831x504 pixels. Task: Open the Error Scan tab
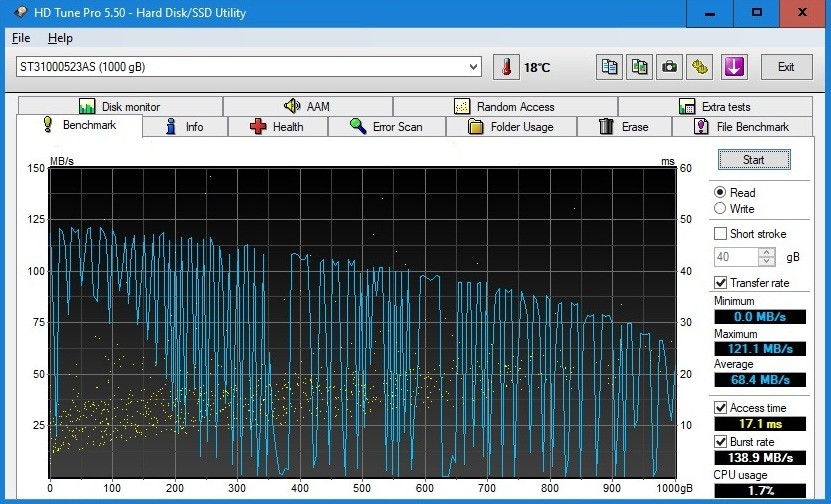tap(387, 127)
